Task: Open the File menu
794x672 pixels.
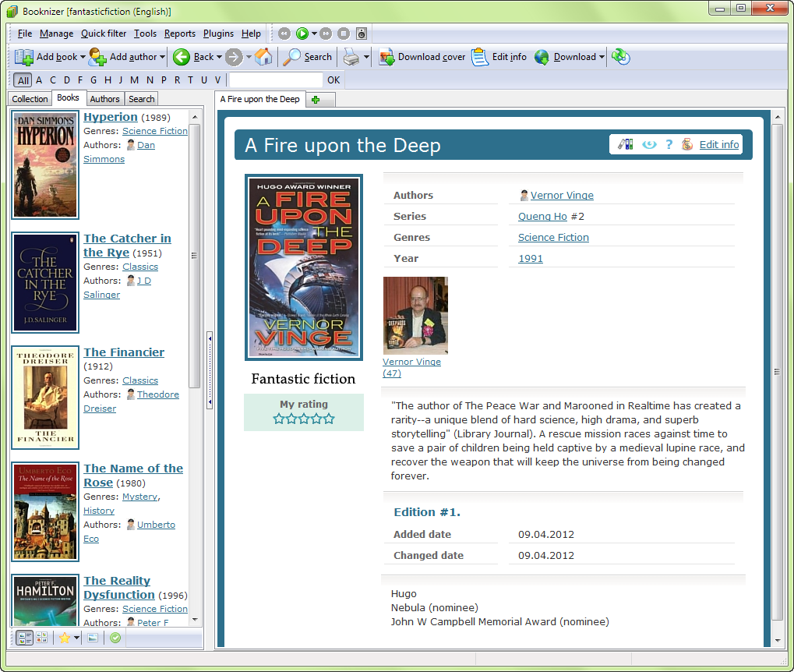Action: coord(24,34)
